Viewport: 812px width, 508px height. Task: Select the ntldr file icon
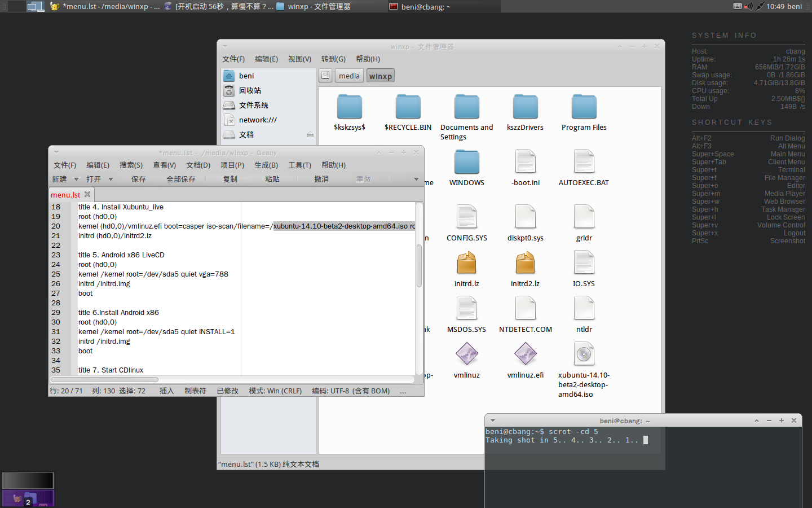click(x=584, y=309)
